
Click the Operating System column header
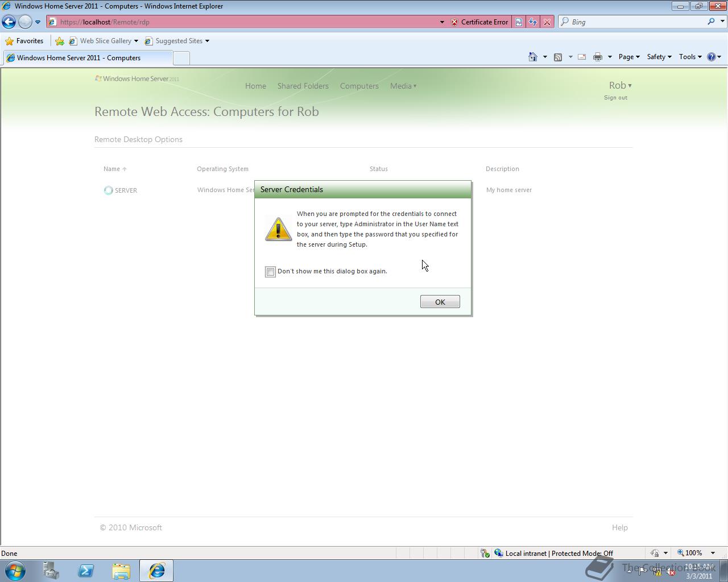[x=222, y=169]
